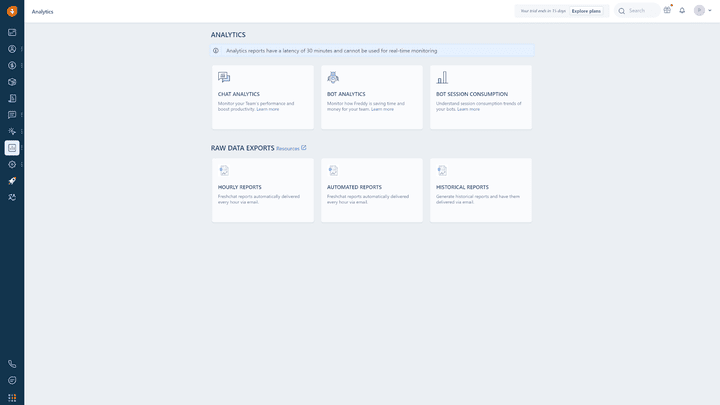The height and width of the screenshot is (405, 720).
Task: Open the Automated Reports card
Action: pos(371,189)
